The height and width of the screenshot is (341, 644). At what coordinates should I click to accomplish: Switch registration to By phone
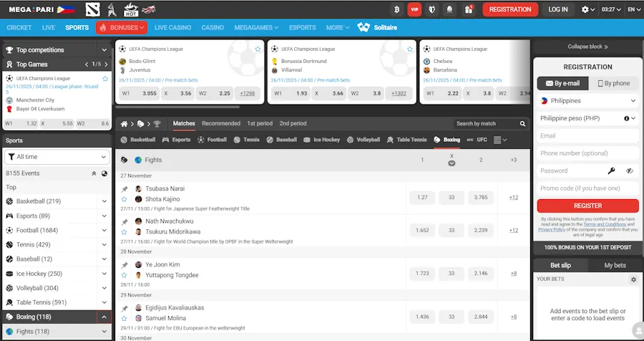tap(614, 84)
